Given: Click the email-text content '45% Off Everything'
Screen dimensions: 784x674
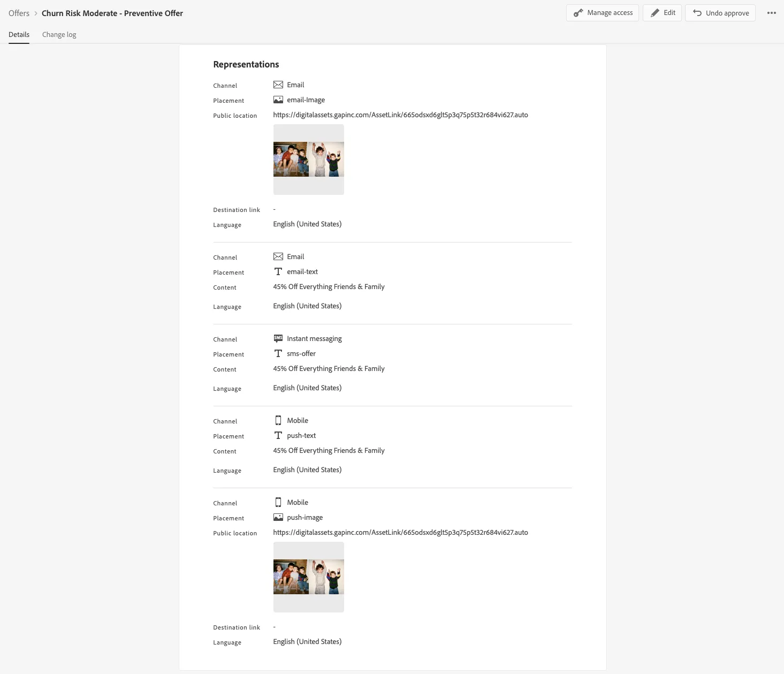Looking at the screenshot, I should click(329, 287).
